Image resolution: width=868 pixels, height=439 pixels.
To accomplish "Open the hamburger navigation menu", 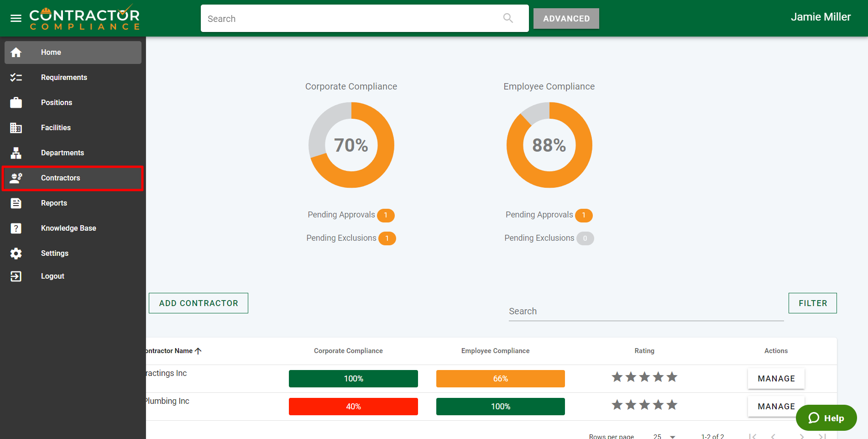I will (16, 18).
